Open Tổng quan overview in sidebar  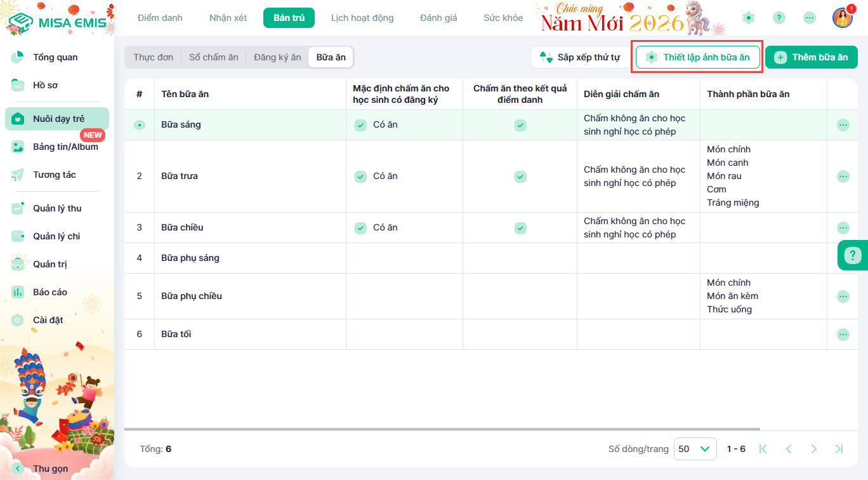pyautogui.click(x=55, y=57)
